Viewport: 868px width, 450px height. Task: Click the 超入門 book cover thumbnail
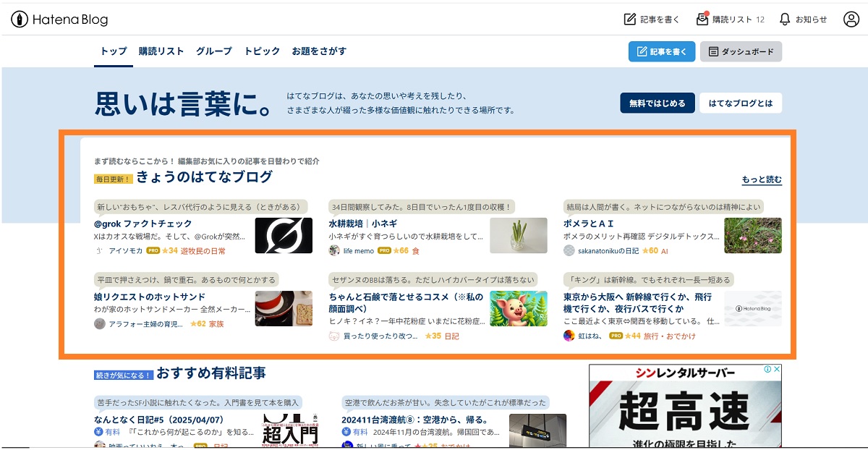click(x=289, y=430)
